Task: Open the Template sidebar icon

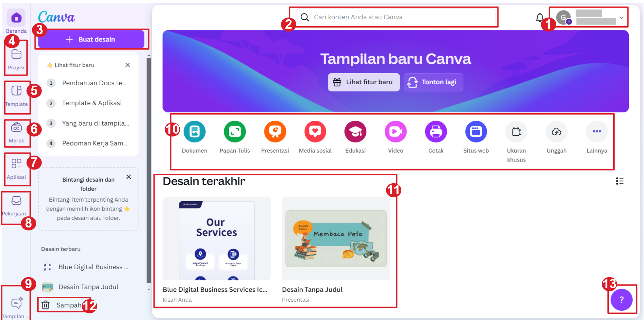Action: point(16,91)
